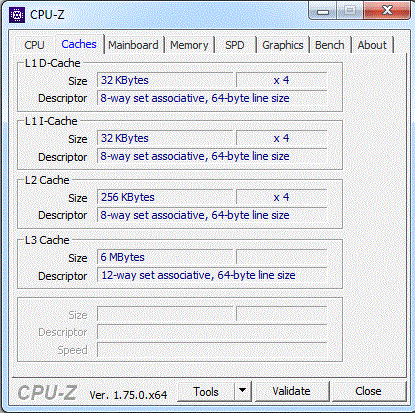Switch to the CPU tab

point(34,45)
